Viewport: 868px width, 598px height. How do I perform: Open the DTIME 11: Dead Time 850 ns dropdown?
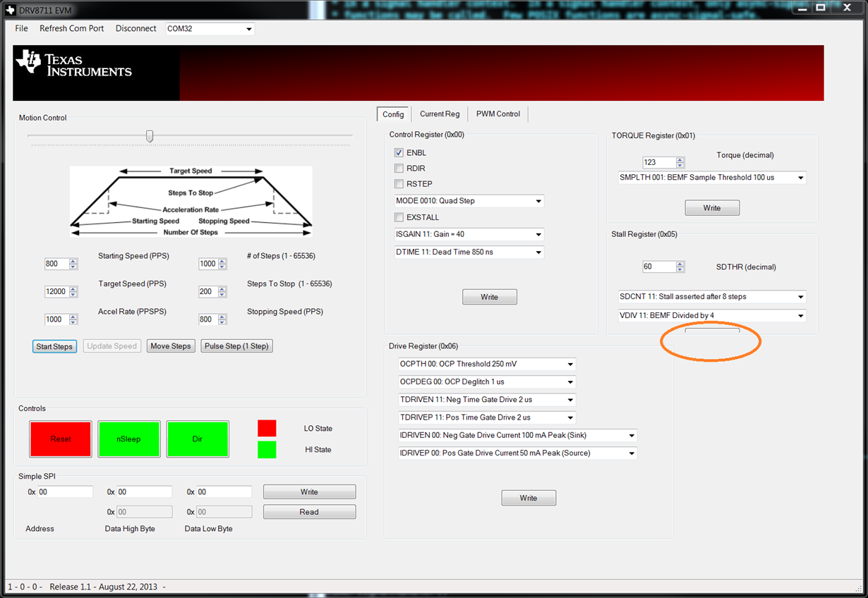tap(469, 252)
